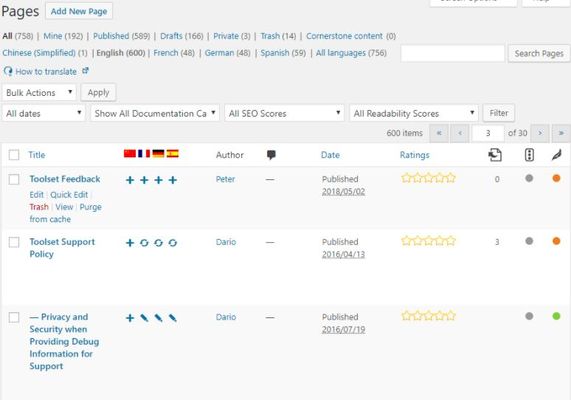Update Spanish translation of Toolset Support Policy
571x400 pixels.
click(x=173, y=243)
